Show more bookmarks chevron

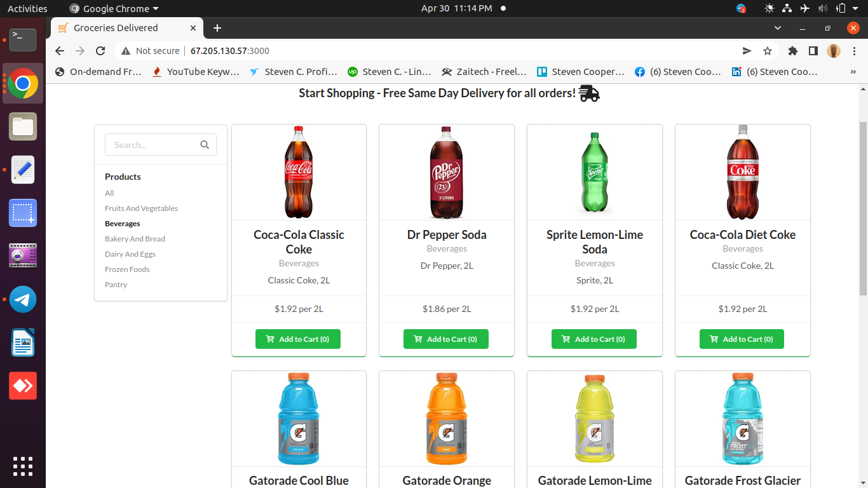pyautogui.click(x=853, y=72)
